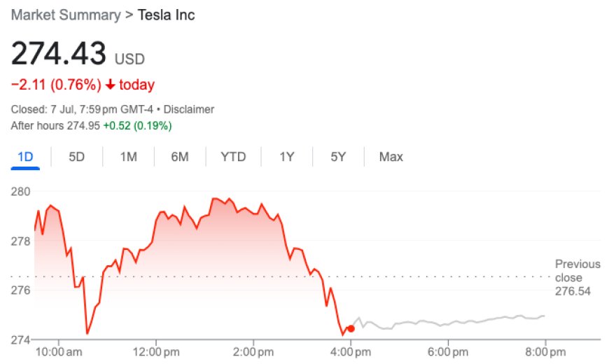The image size is (609, 364).
Task: View the 5Y price history tab
Action: [338, 157]
